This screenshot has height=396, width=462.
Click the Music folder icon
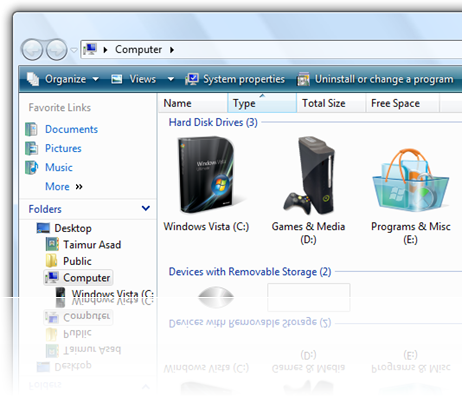pos(32,167)
